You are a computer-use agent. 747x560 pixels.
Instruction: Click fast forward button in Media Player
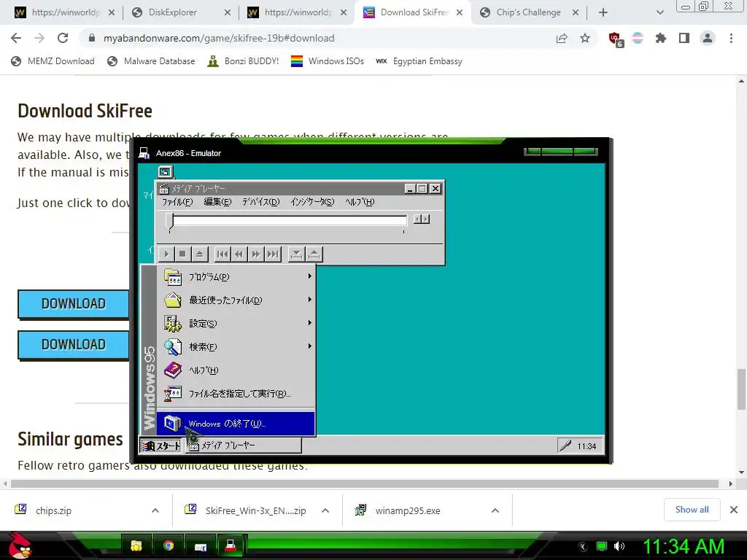[x=256, y=254]
